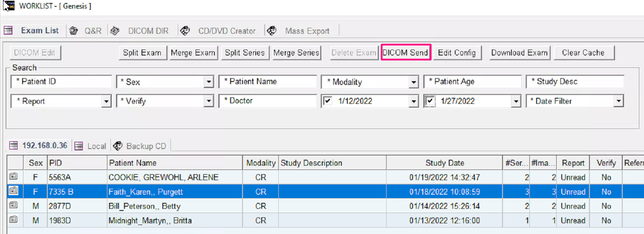Open the Mass Export tab

307,31
